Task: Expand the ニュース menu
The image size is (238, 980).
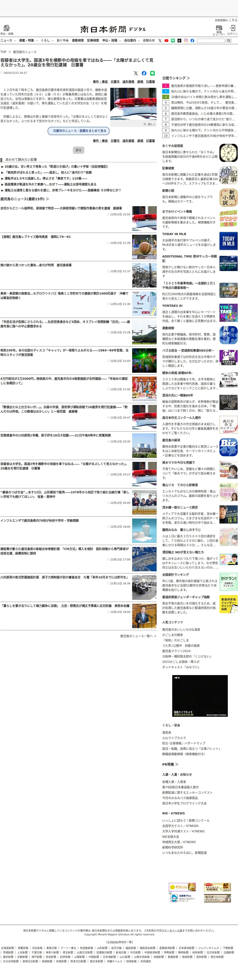Action: 8,40
